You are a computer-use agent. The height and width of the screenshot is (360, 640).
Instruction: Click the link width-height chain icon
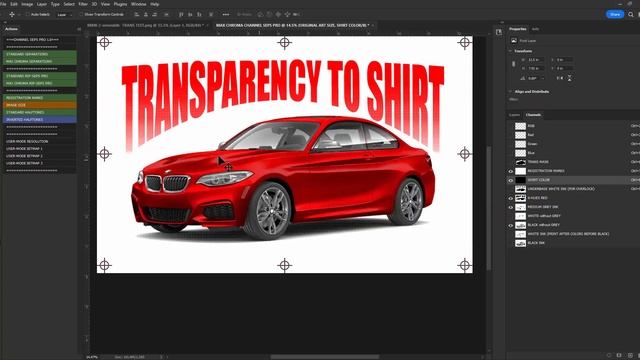click(x=513, y=64)
